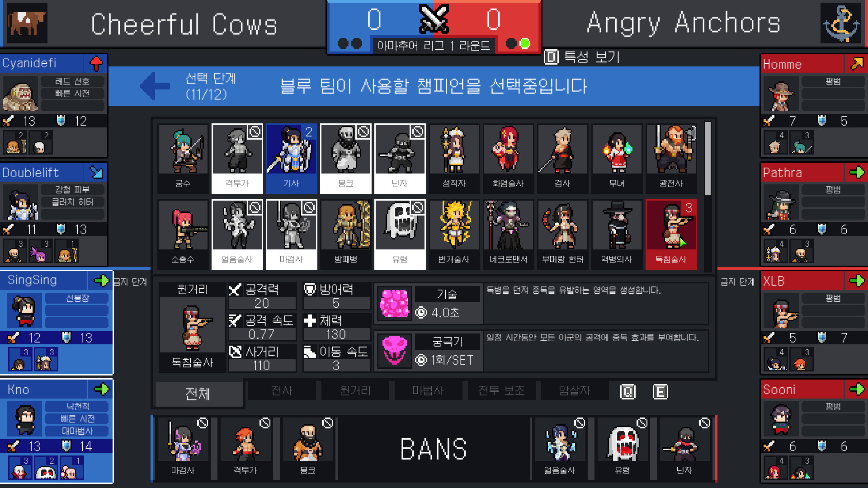Pick the 번개술사 lightning mage champion
Image resolution: width=868 pixels, height=488 pixels.
[x=454, y=234]
